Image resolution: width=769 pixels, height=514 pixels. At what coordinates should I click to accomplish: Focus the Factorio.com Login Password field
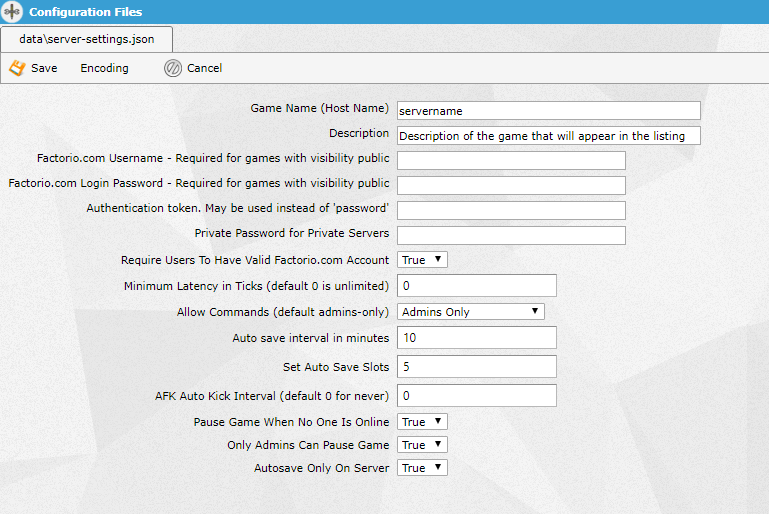511,185
